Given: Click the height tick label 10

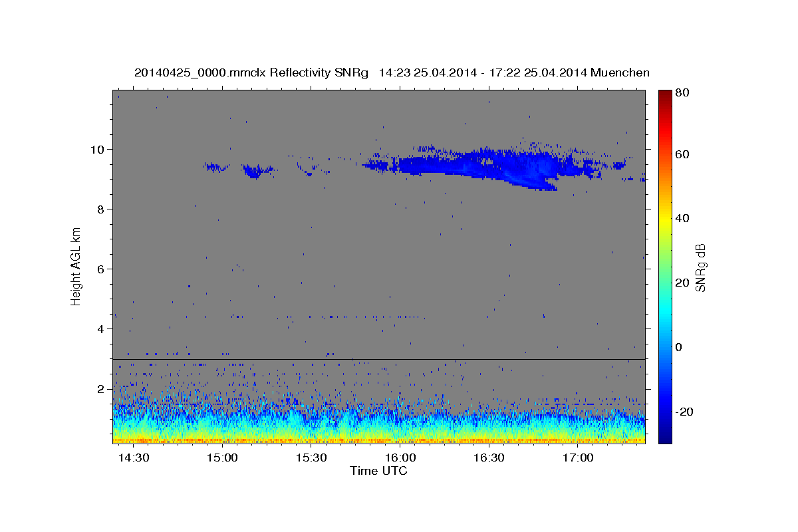Looking at the screenshot, I should click(98, 149).
